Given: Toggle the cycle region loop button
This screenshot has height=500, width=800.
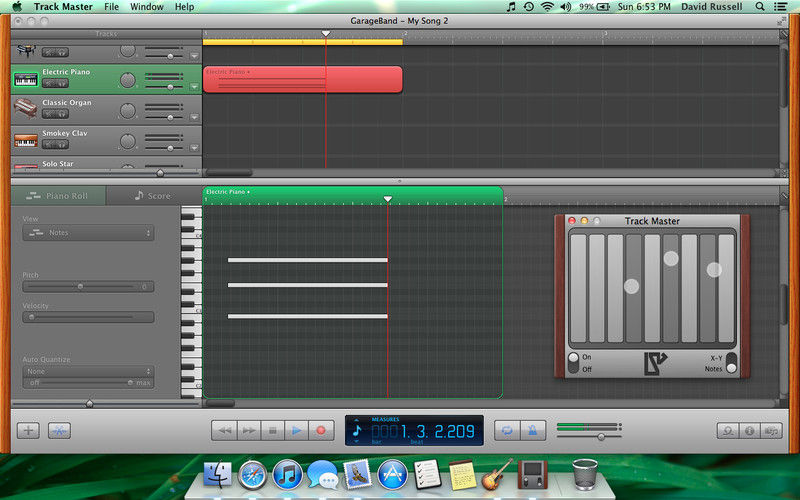Looking at the screenshot, I should (x=507, y=431).
